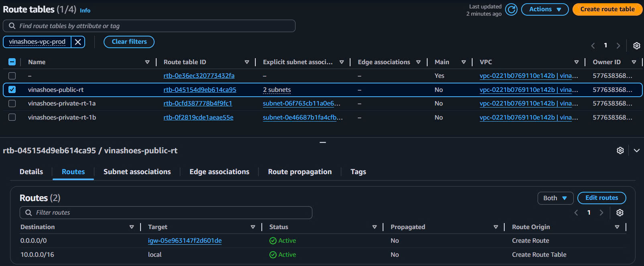Open Routes table preferences gear

tap(620, 213)
